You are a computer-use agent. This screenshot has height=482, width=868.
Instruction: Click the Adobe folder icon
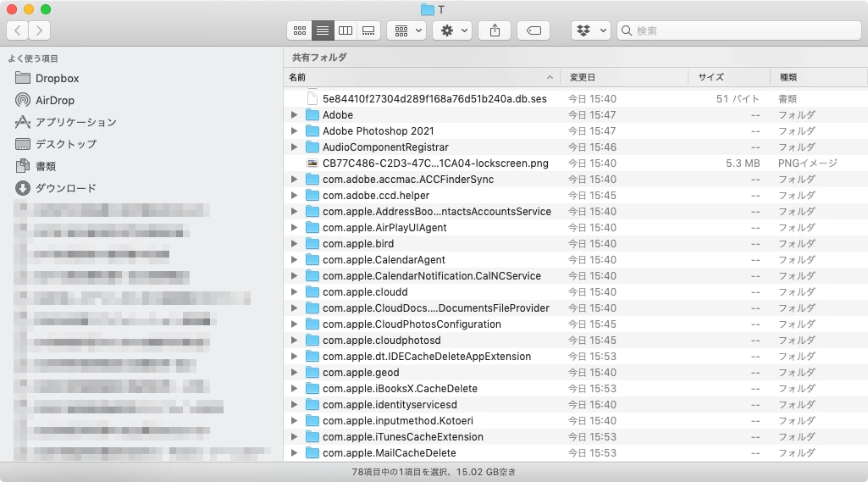[x=312, y=114]
